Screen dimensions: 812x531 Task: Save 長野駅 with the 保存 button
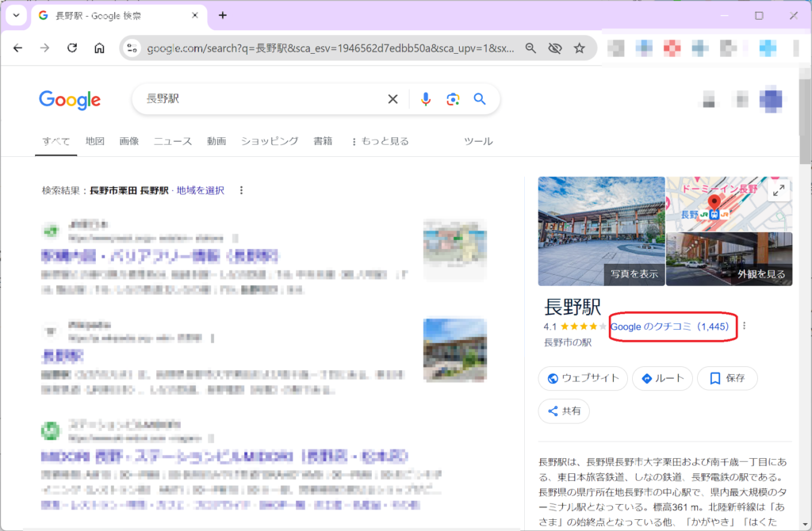(728, 378)
